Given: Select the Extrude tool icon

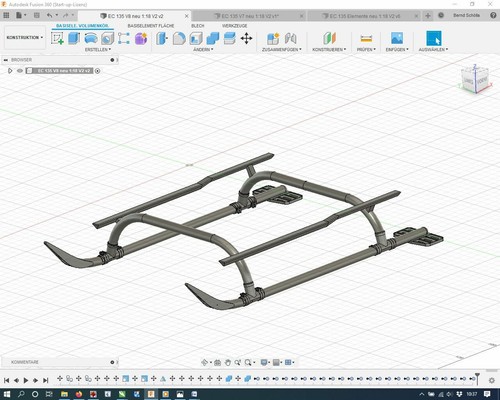Looking at the screenshot, I should coord(74,38).
